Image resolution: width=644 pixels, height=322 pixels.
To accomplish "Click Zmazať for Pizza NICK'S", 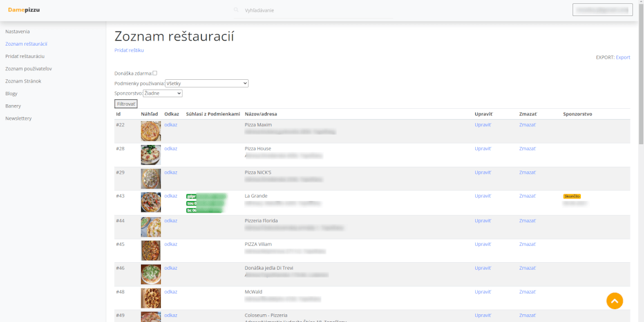I will [527, 173].
